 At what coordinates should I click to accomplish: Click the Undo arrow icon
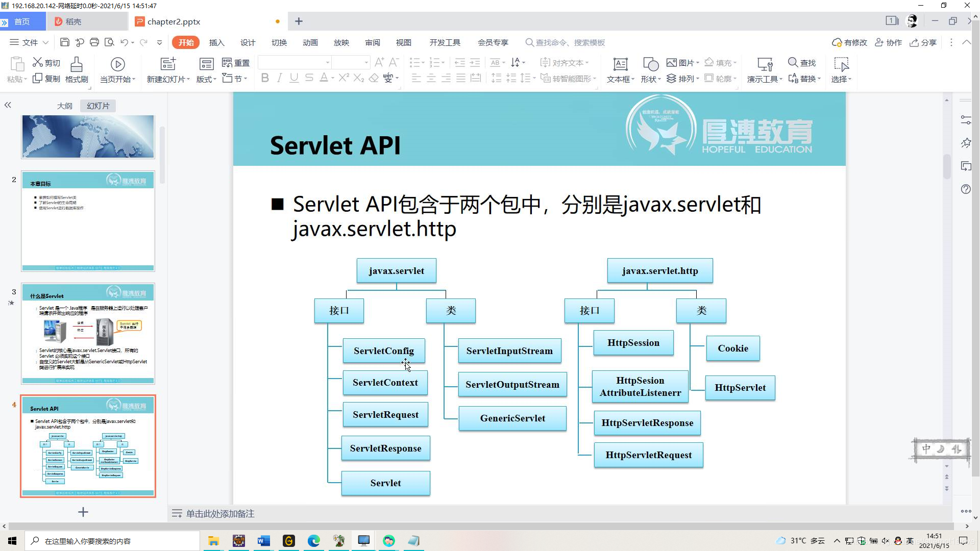(x=124, y=42)
